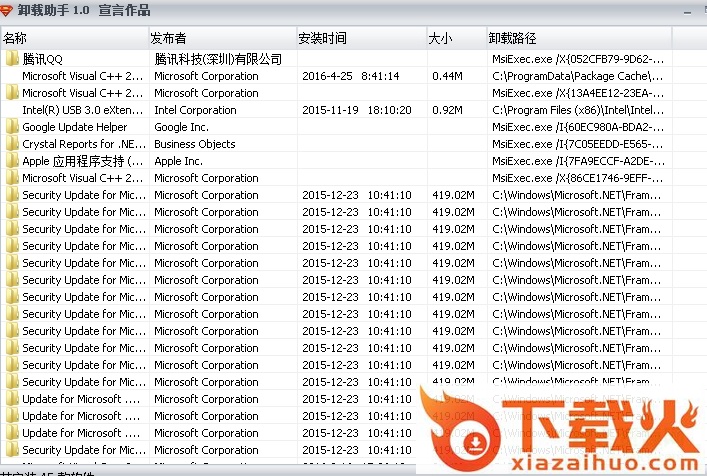707x476 pixels.
Task: Select the Apple 应用程序支持 entry name
Action: [x=83, y=161]
